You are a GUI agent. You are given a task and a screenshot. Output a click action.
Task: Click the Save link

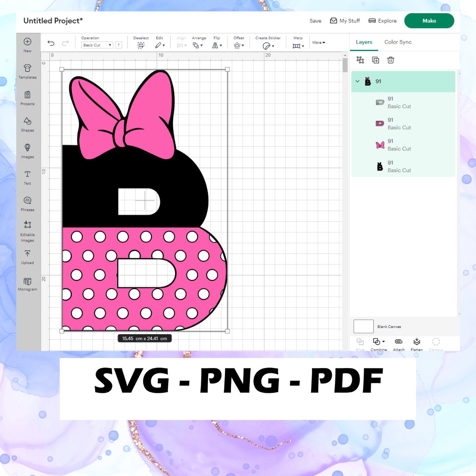[x=316, y=21]
